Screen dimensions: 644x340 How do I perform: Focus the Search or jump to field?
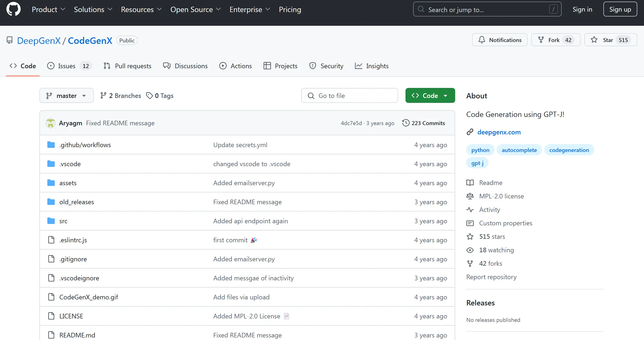pos(487,9)
